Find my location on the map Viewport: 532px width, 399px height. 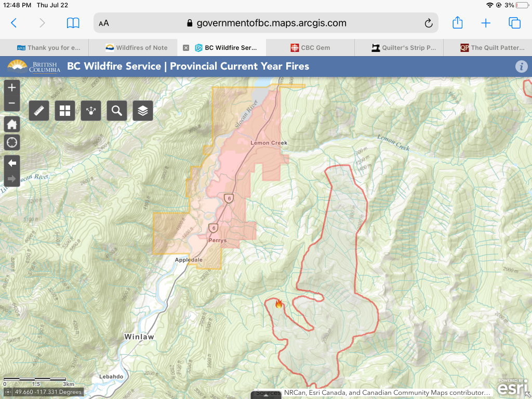pyautogui.click(x=12, y=142)
